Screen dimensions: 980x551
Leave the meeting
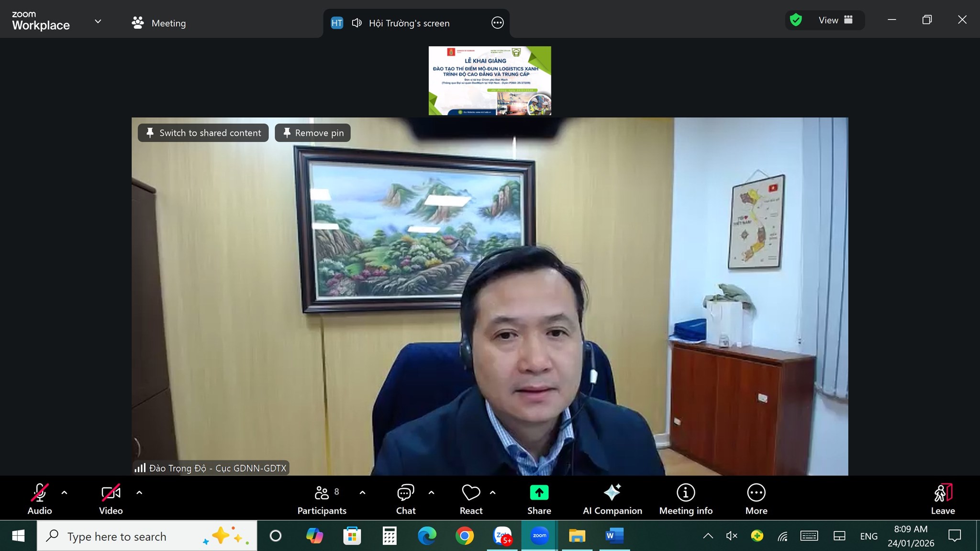[x=943, y=500]
